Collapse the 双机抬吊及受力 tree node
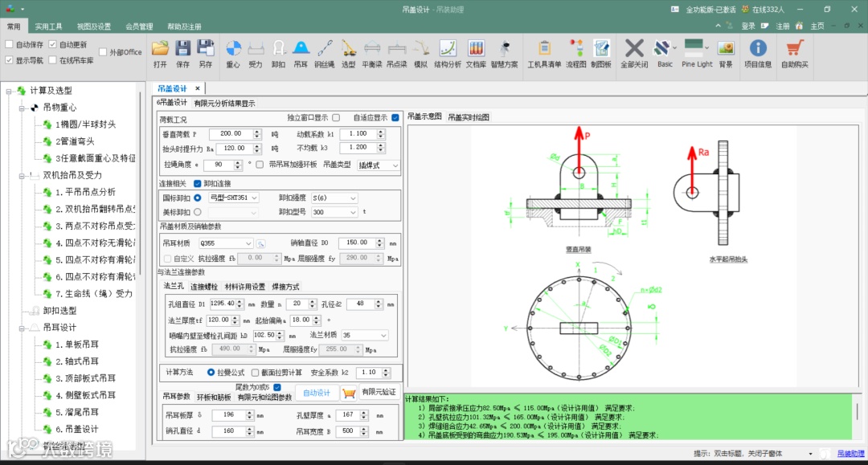The height and width of the screenshot is (465, 868). tap(23, 176)
